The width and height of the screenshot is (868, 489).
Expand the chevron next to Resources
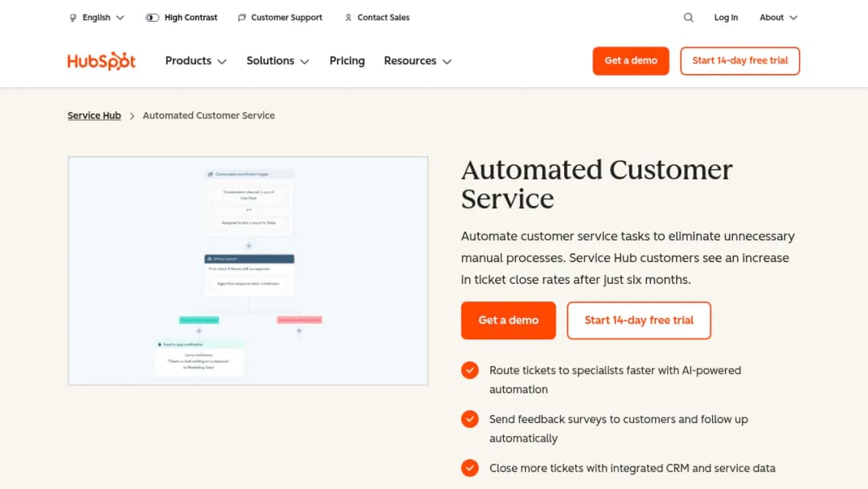click(448, 61)
